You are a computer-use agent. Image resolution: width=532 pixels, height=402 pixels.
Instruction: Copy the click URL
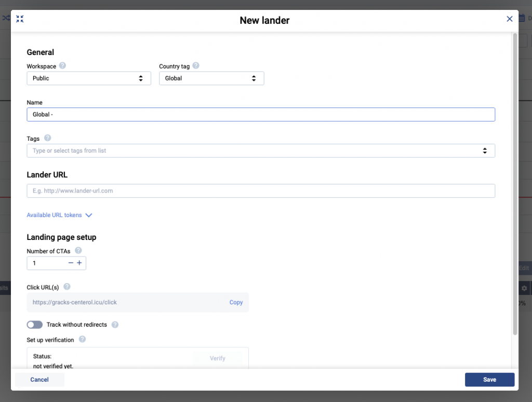pos(236,302)
